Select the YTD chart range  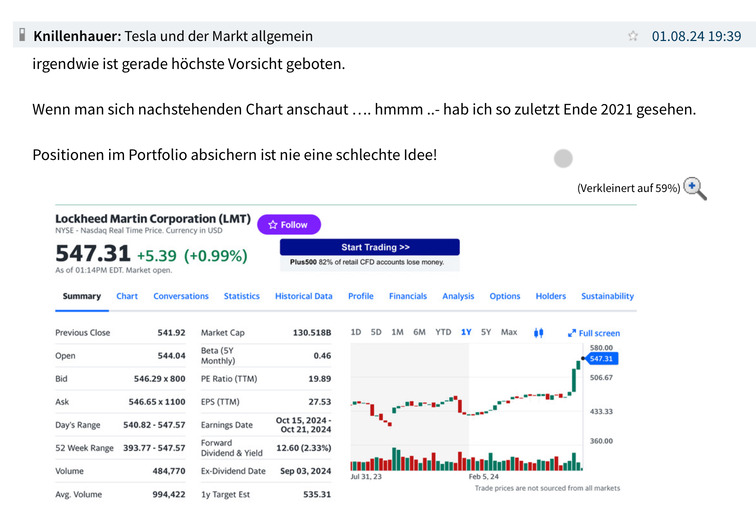(x=443, y=332)
